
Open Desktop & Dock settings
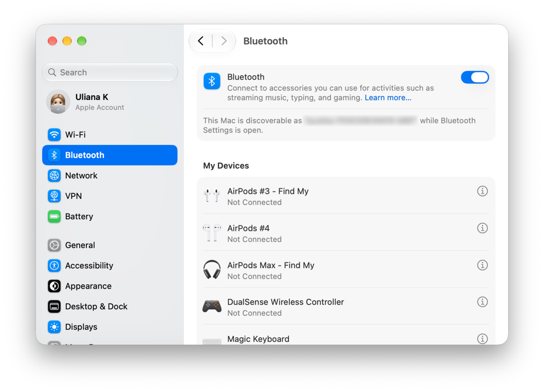click(110, 307)
